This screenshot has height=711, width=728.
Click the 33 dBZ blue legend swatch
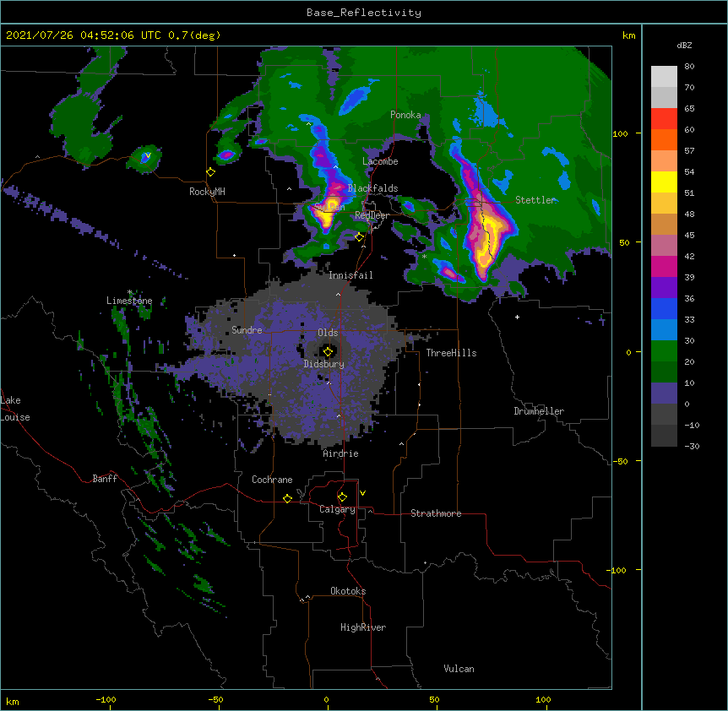[664, 308]
